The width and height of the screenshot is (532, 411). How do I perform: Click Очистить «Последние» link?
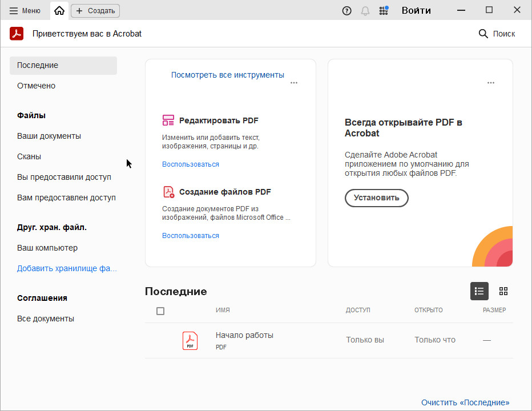[x=465, y=402]
